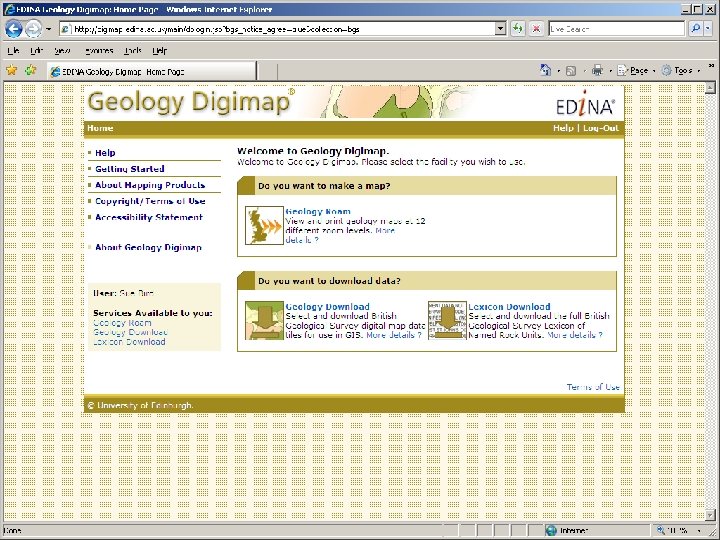Click the Geology Download arrow icon
This screenshot has height=540, width=720.
click(x=264, y=321)
